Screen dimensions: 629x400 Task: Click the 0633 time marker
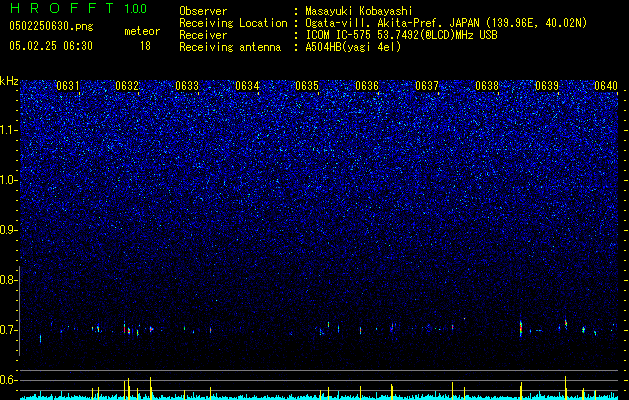point(187,86)
